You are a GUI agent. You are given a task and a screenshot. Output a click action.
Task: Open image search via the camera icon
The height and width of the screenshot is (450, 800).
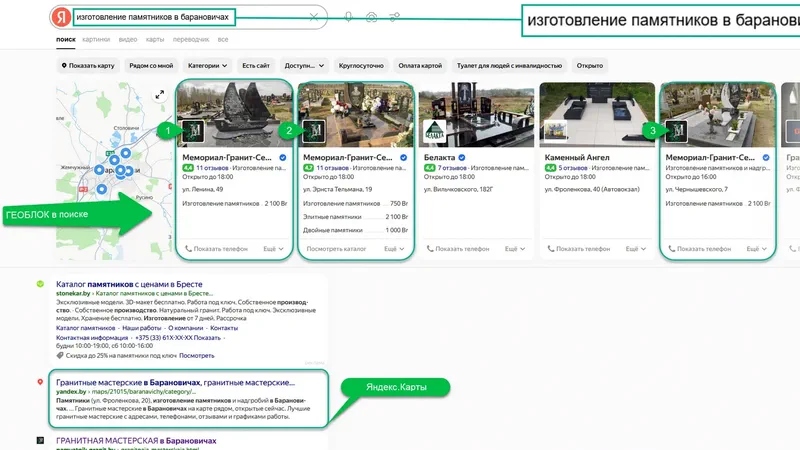[372, 17]
